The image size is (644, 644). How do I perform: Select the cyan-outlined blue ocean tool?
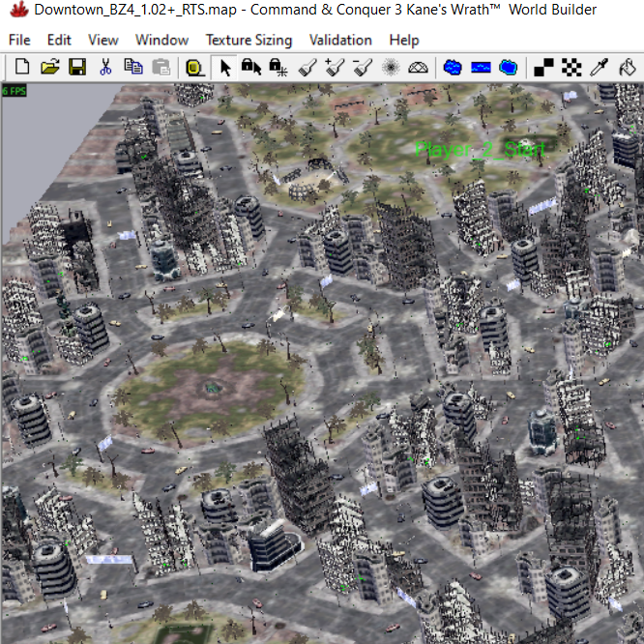pos(508,67)
